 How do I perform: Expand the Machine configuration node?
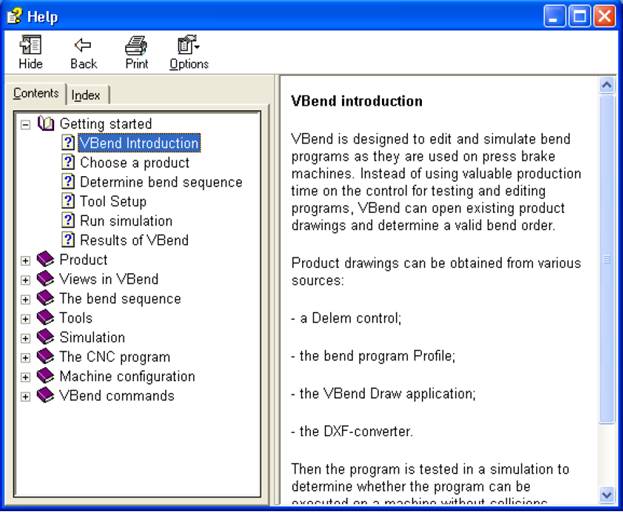pyautogui.click(x=25, y=377)
